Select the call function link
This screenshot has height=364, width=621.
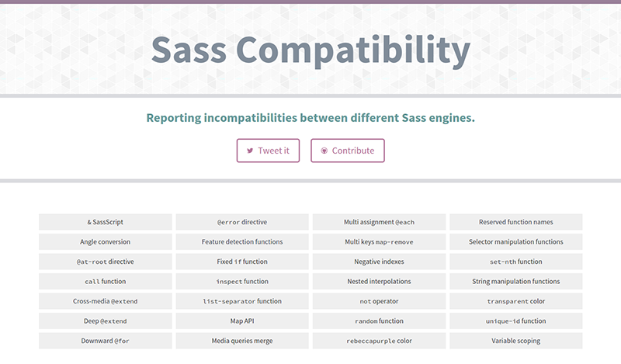tap(106, 282)
